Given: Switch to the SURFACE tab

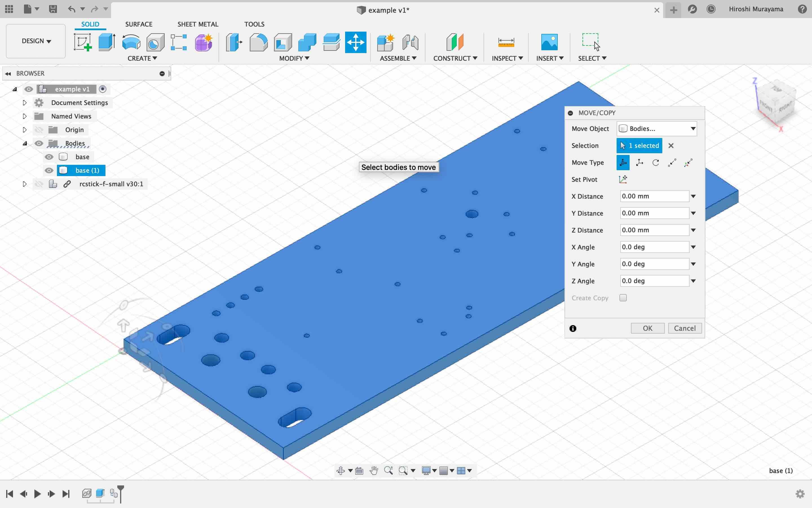Looking at the screenshot, I should coord(139,24).
